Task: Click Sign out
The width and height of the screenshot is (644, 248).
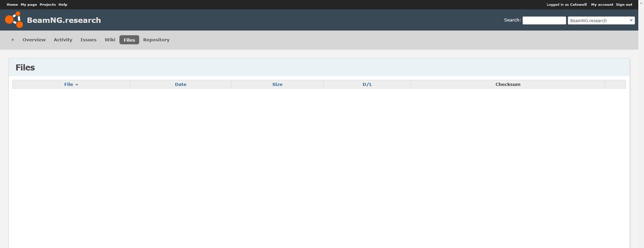Action: (x=624, y=5)
